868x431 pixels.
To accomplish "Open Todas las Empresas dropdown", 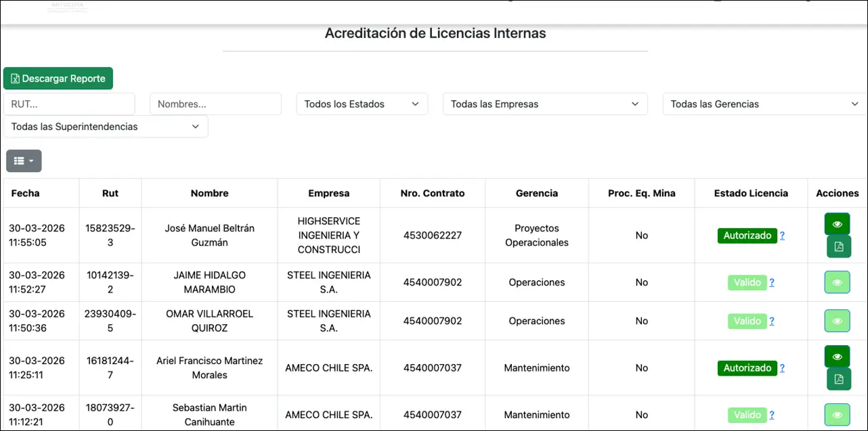I will [544, 104].
